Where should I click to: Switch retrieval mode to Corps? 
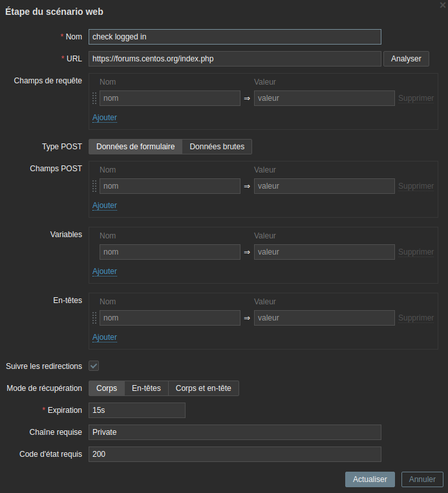click(x=106, y=388)
